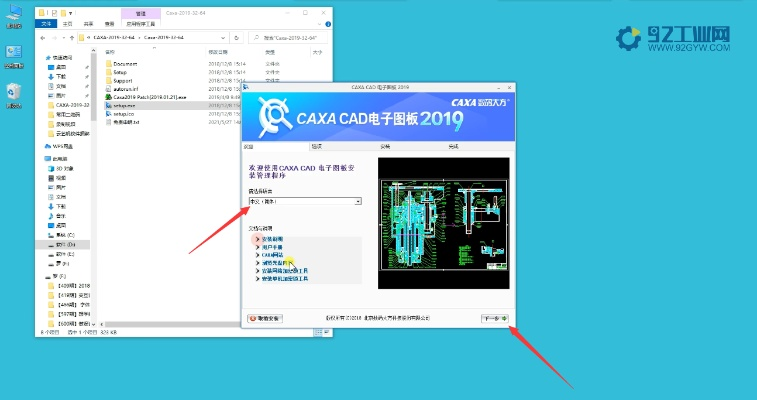Open the 用户手册 link in the installer
This screenshot has height=400, width=757.
tap(272, 247)
